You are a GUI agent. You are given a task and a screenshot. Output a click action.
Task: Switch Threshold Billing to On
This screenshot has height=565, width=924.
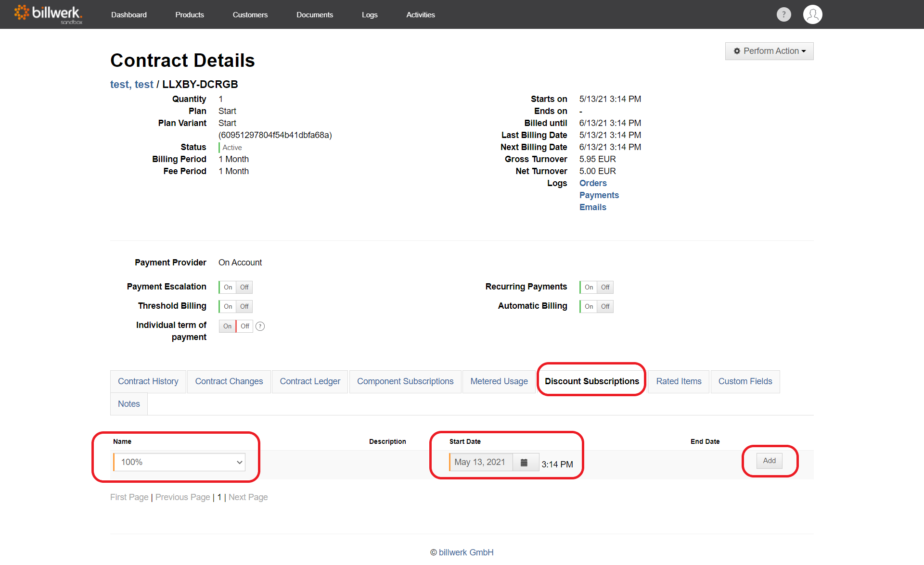click(x=228, y=306)
